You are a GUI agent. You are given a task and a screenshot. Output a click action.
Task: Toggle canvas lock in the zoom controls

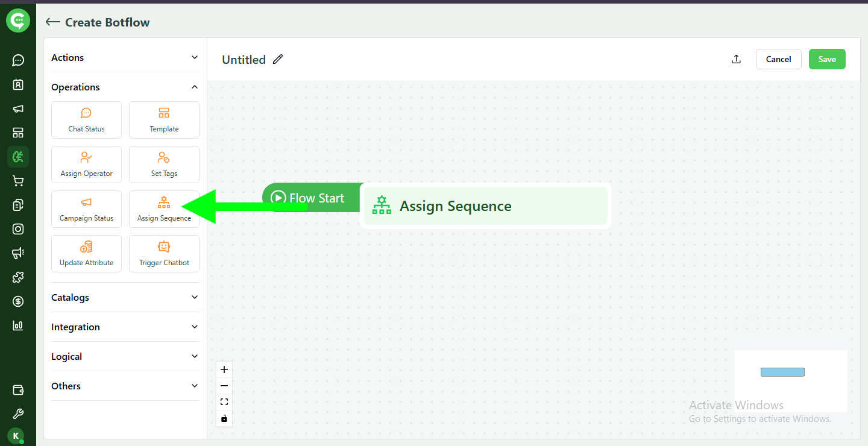224,418
